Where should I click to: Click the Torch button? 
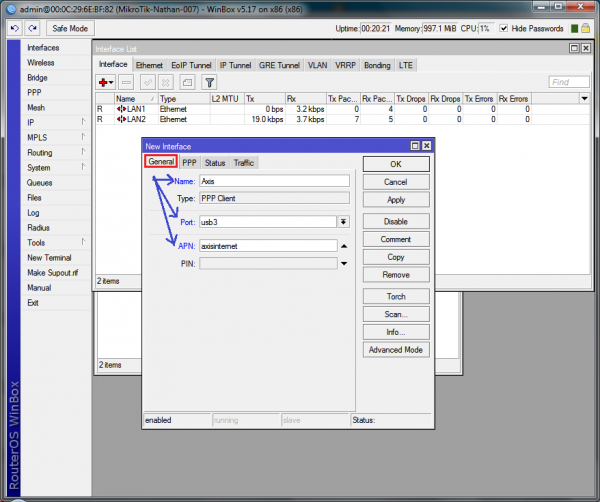point(396,297)
